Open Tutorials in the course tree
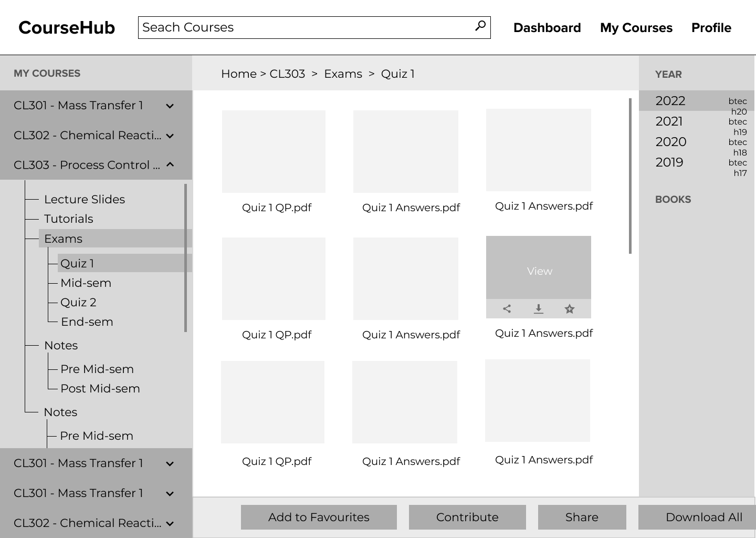 coord(68,219)
